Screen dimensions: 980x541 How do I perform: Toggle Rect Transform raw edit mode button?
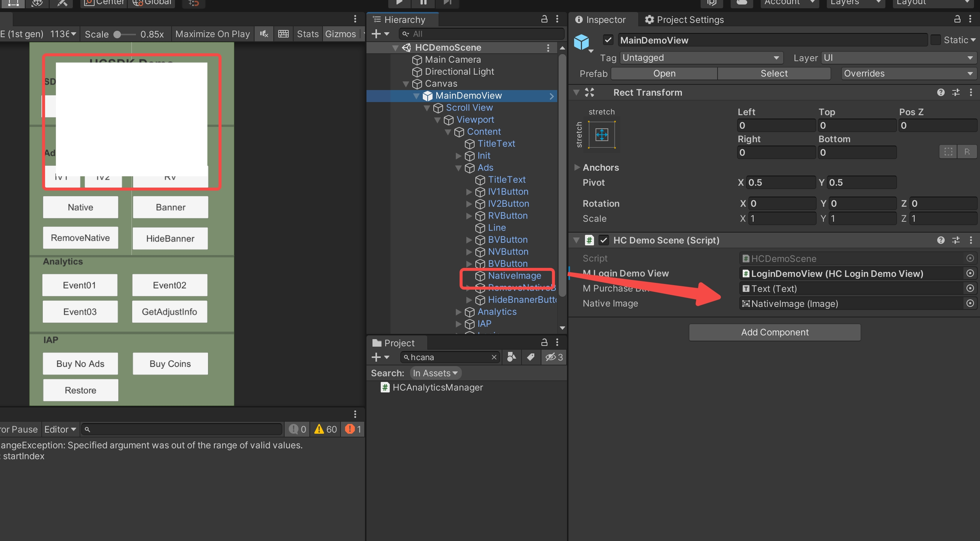(967, 152)
